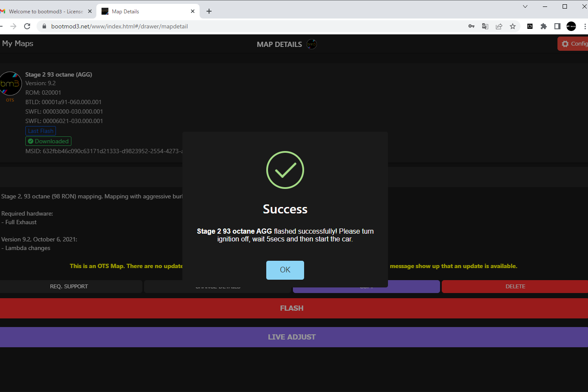Open saved passwords key icon
Screen dimensions: 588x392
tap(471, 26)
